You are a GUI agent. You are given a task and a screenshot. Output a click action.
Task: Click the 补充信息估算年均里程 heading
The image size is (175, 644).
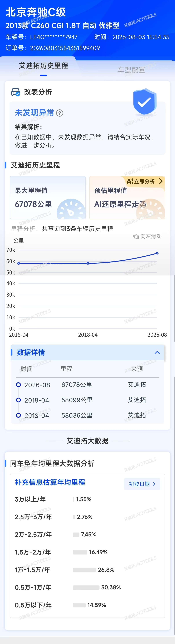(50, 482)
